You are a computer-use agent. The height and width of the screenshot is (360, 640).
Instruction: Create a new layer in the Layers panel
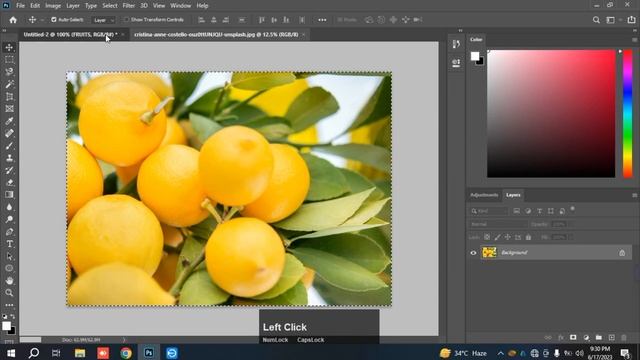pyautogui.click(x=611, y=338)
